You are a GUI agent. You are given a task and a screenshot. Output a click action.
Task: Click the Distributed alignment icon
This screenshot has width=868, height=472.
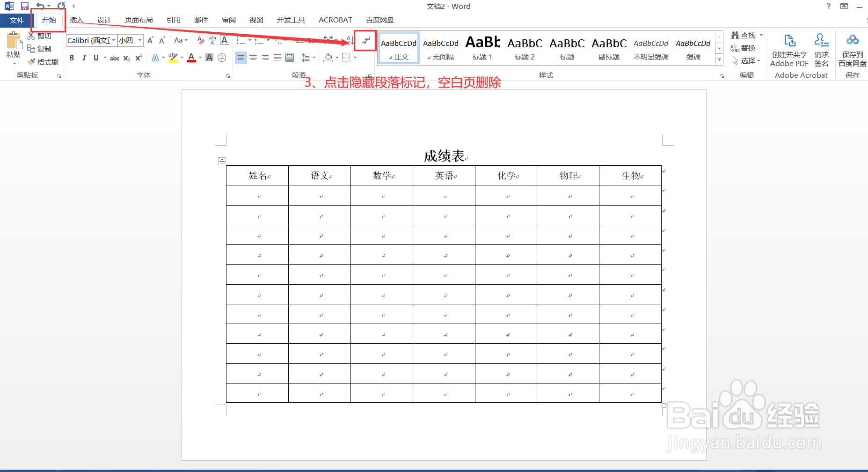tap(290, 58)
